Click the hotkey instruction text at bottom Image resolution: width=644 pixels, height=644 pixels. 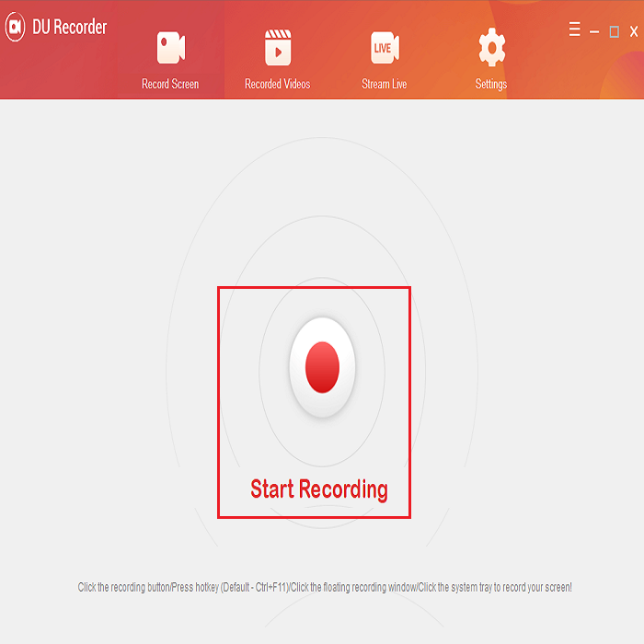click(x=325, y=587)
